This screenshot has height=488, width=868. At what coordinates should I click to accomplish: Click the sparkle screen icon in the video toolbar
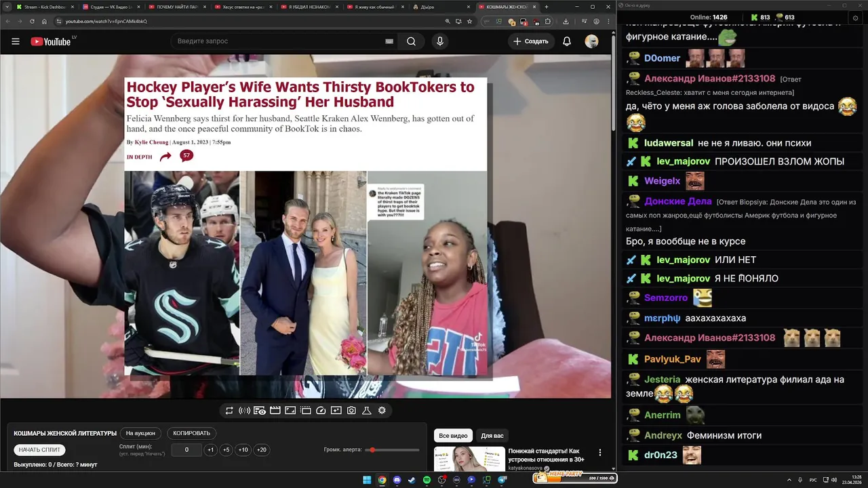(336, 411)
